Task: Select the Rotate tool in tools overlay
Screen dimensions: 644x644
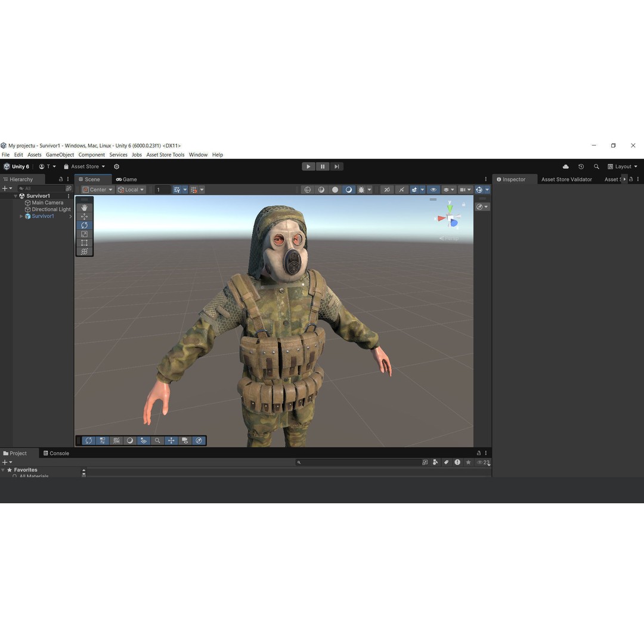Action: point(84,225)
